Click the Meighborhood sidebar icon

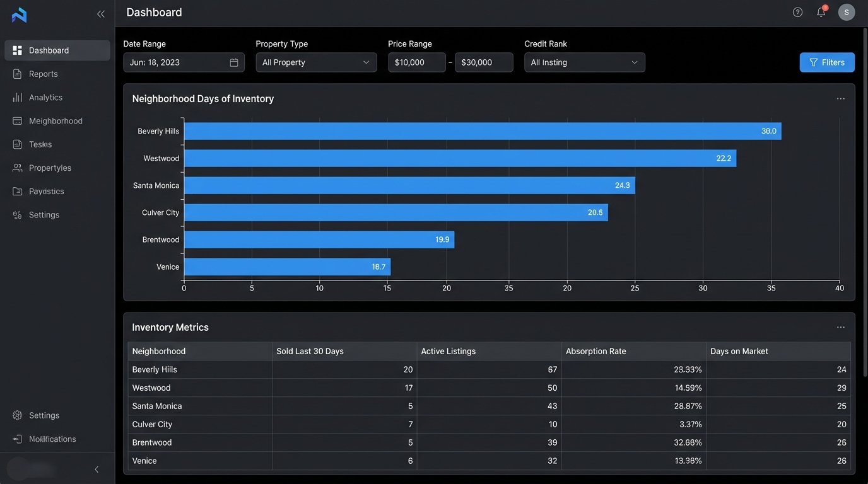coord(17,120)
